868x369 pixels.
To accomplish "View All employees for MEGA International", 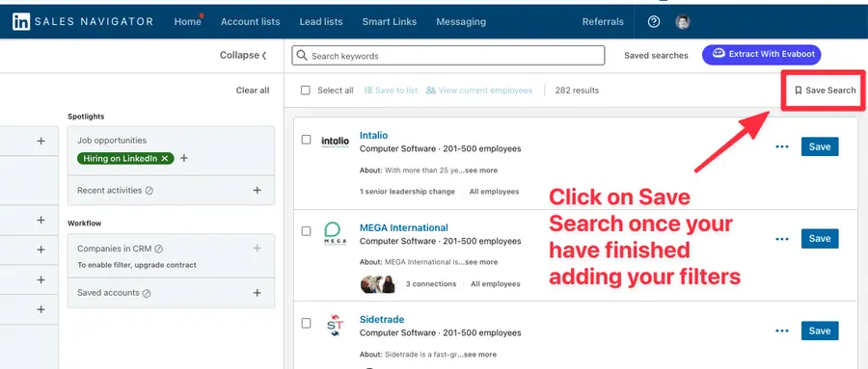I will pos(496,284).
